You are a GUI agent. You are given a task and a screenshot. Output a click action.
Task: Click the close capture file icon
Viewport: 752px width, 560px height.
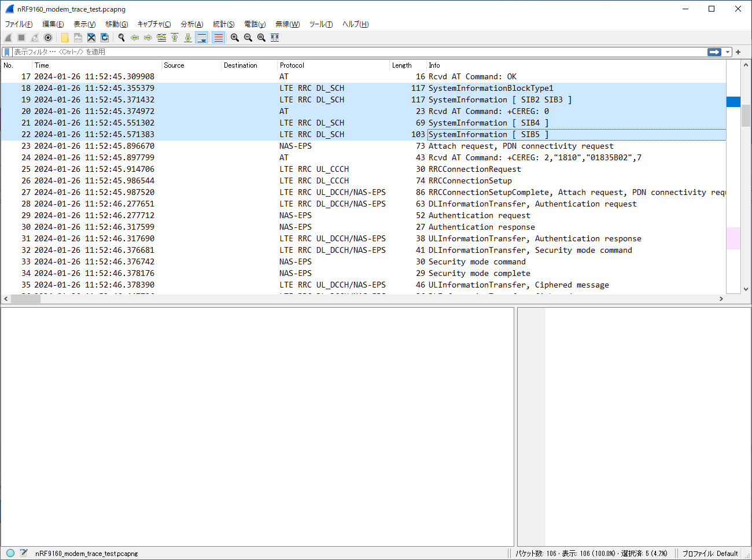(x=91, y=38)
